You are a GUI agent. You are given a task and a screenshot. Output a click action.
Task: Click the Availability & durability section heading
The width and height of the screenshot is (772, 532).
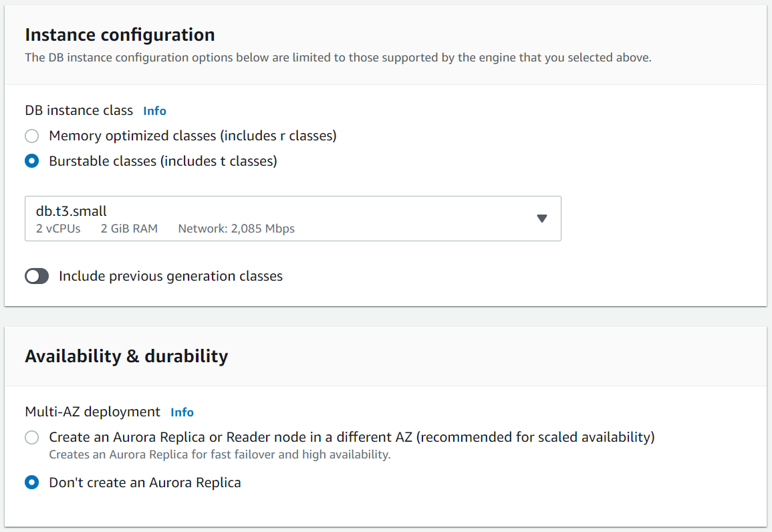pyautogui.click(x=126, y=356)
